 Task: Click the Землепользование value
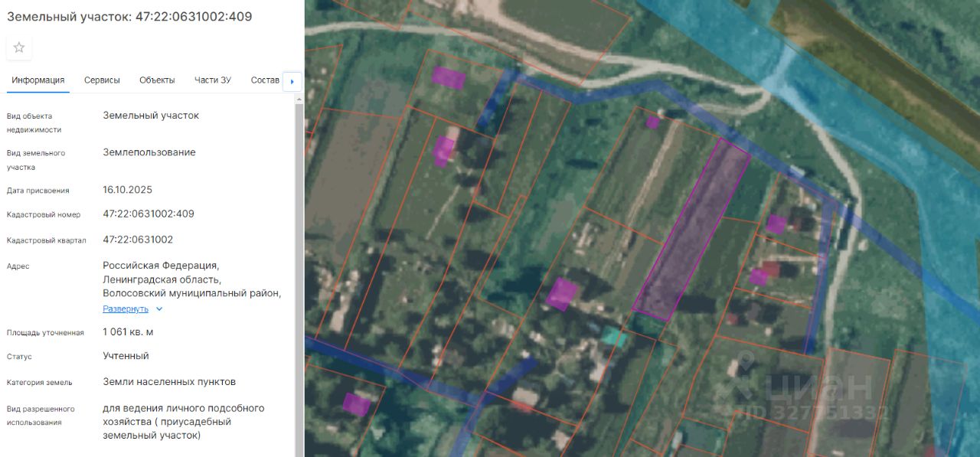(149, 152)
